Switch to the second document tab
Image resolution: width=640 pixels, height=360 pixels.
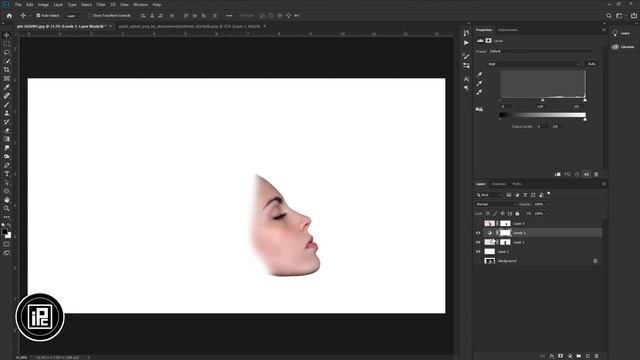click(x=190, y=26)
